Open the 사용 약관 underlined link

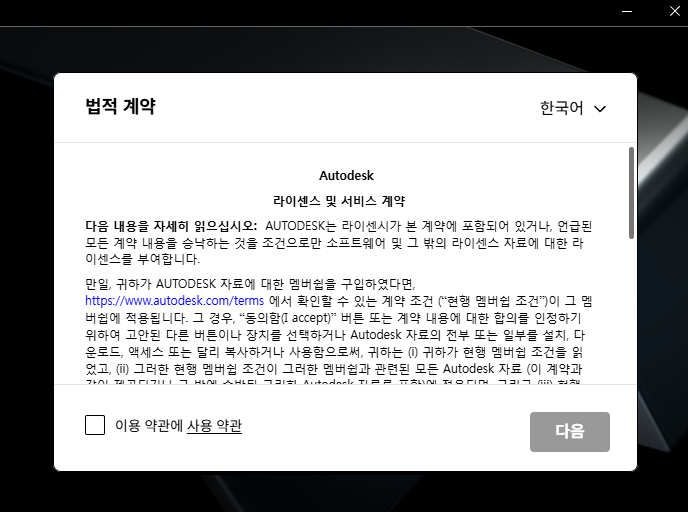click(214, 426)
